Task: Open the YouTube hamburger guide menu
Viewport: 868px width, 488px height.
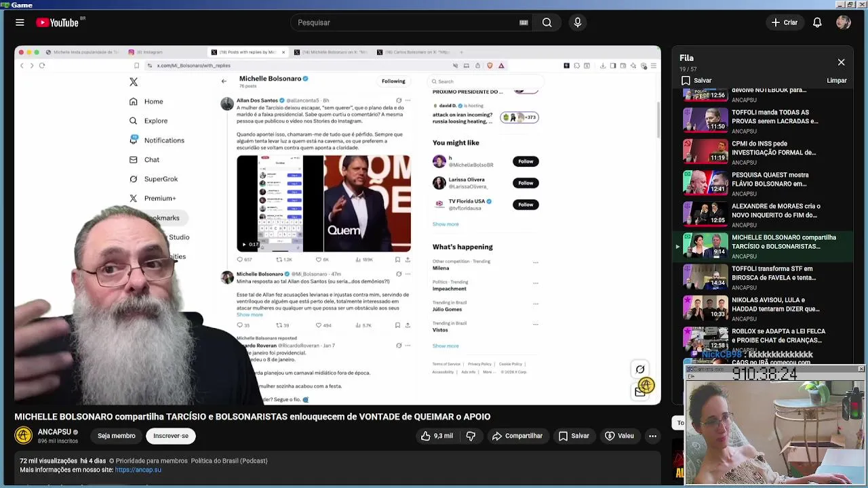Action: point(20,22)
